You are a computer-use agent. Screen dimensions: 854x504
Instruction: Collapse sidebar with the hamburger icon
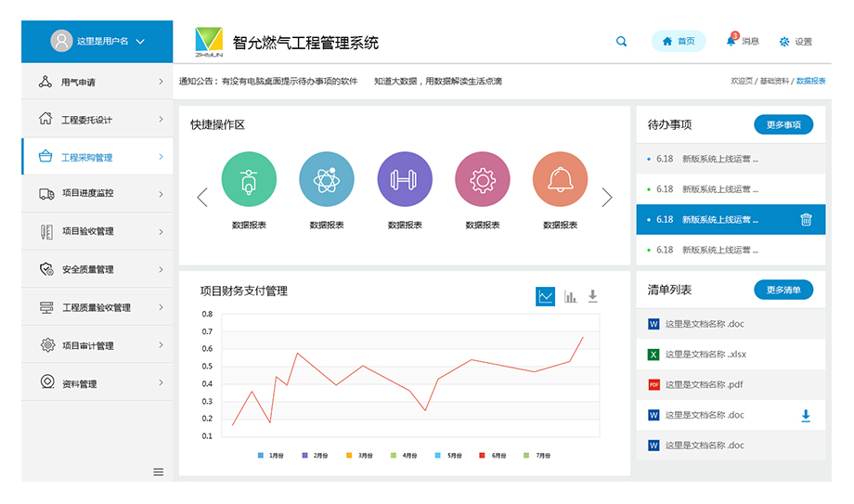[x=158, y=472]
